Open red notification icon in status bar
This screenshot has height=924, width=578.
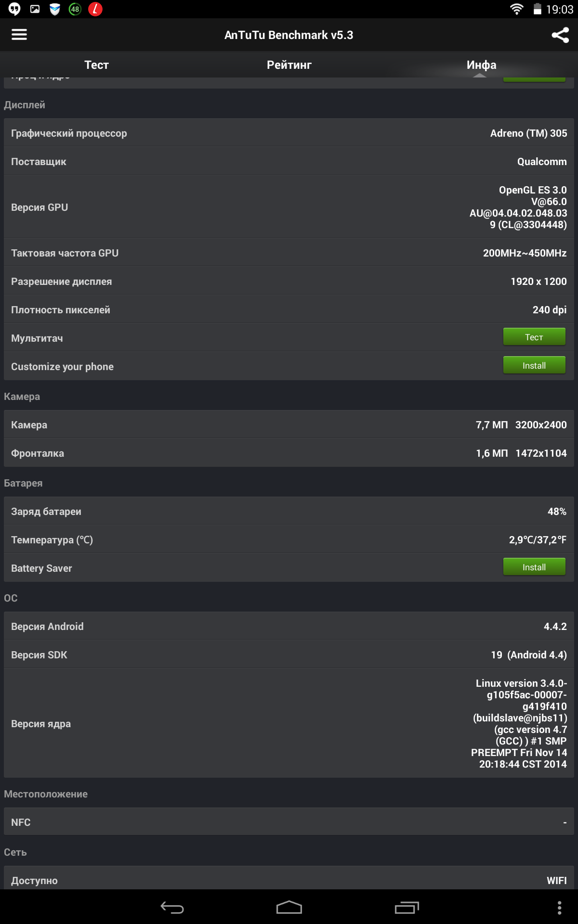pos(95,9)
